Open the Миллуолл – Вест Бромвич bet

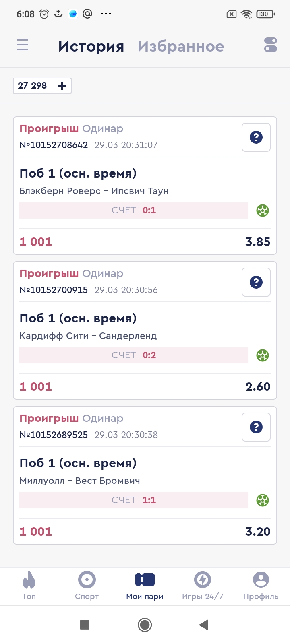coord(80,481)
